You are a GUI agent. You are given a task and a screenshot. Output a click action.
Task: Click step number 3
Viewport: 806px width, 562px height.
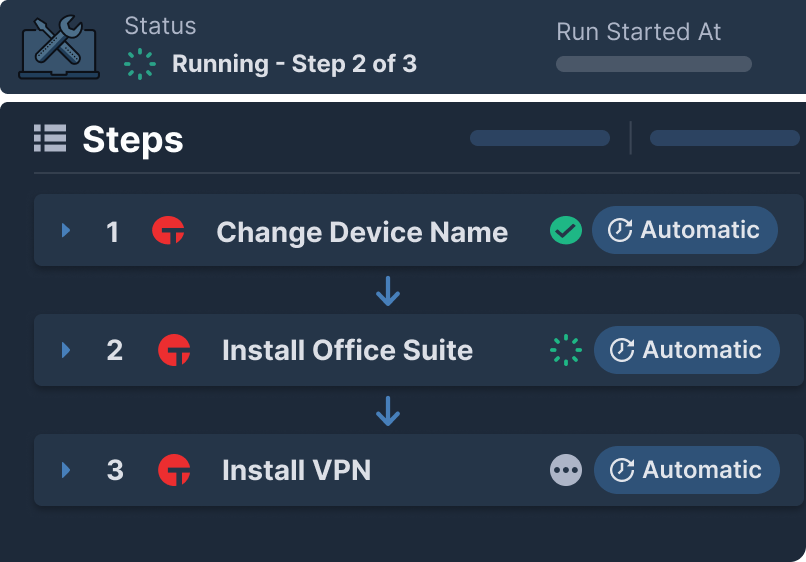115,470
